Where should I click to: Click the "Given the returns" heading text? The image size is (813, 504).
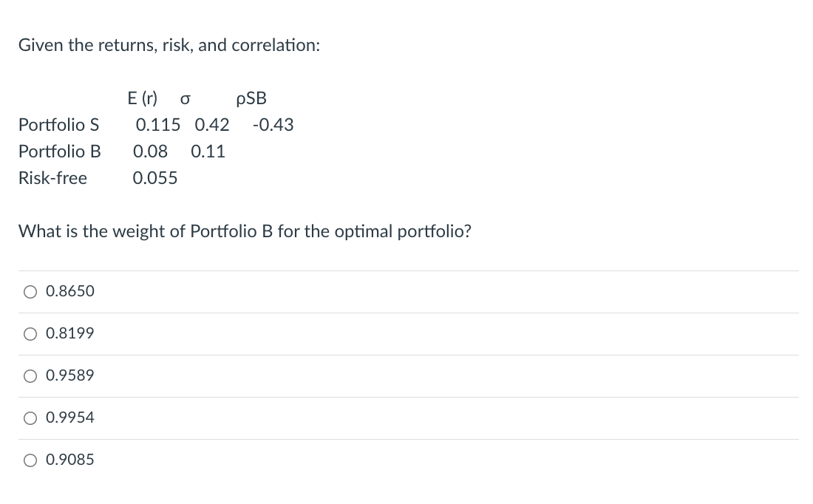pyautogui.click(x=169, y=45)
